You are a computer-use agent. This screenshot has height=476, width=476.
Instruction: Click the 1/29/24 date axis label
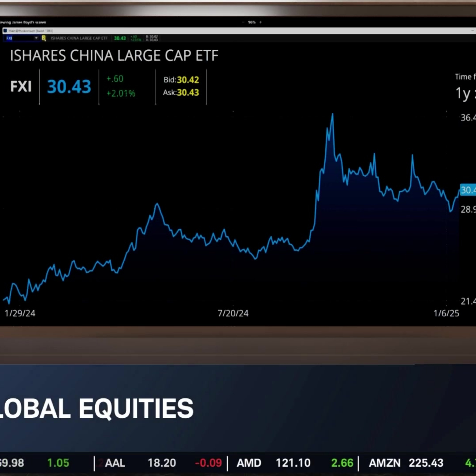coord(20,313)
